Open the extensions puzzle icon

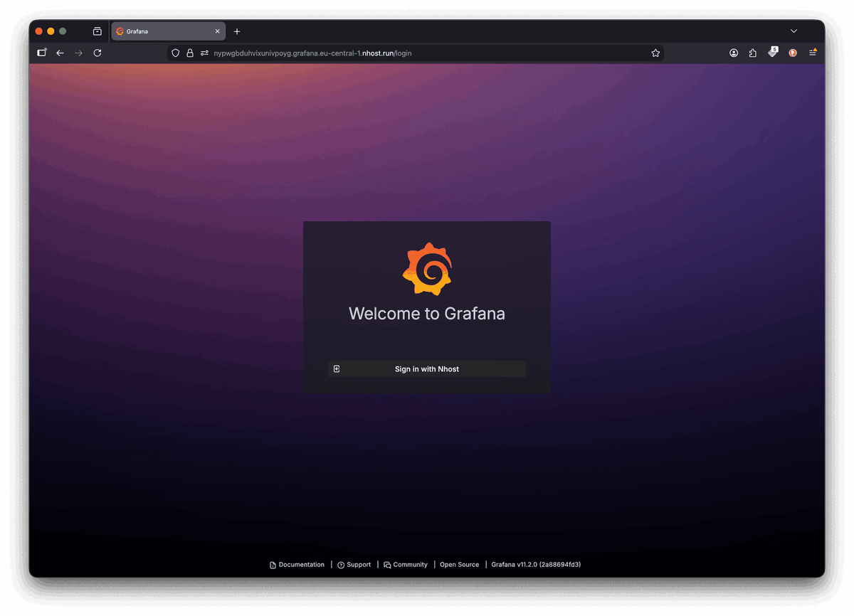point(753,53)
